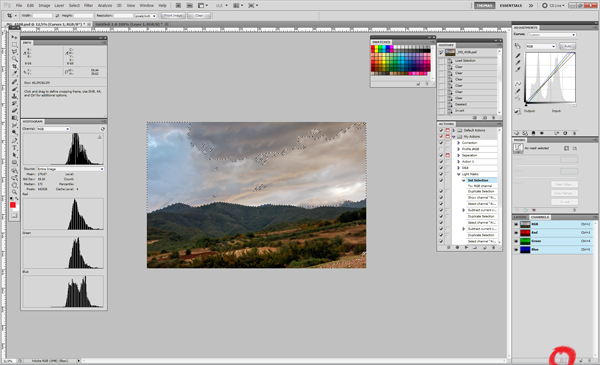Viewport: 600px width, 365px height.
Task: Toggle the checkbox for My Actions set
Action: point(441,137)
